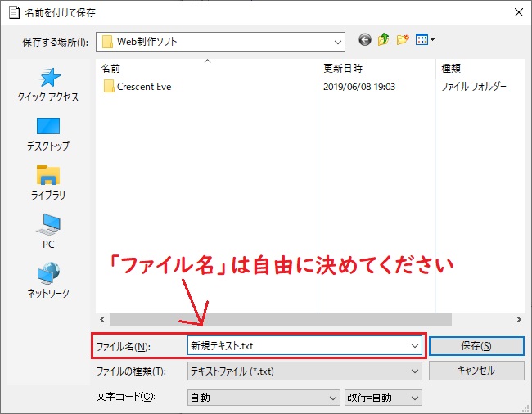Viewport: 532px width, 414px height.
Task: Click the file name input field
Action: (295, 345)
